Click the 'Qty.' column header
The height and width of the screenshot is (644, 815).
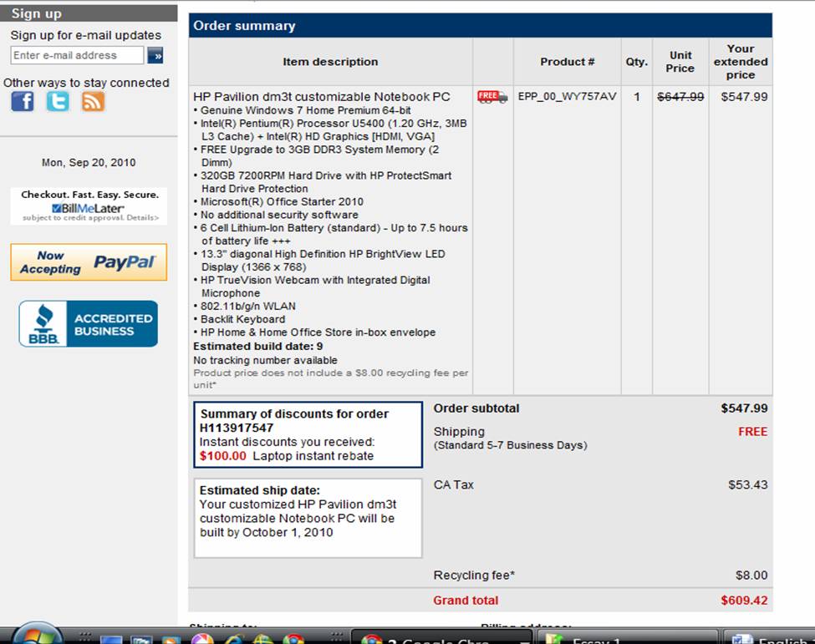pos(637,61)
